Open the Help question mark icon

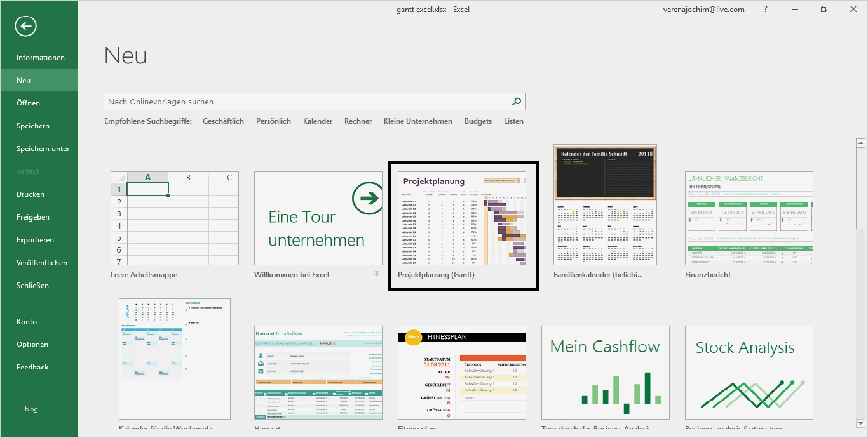(766, 9)
